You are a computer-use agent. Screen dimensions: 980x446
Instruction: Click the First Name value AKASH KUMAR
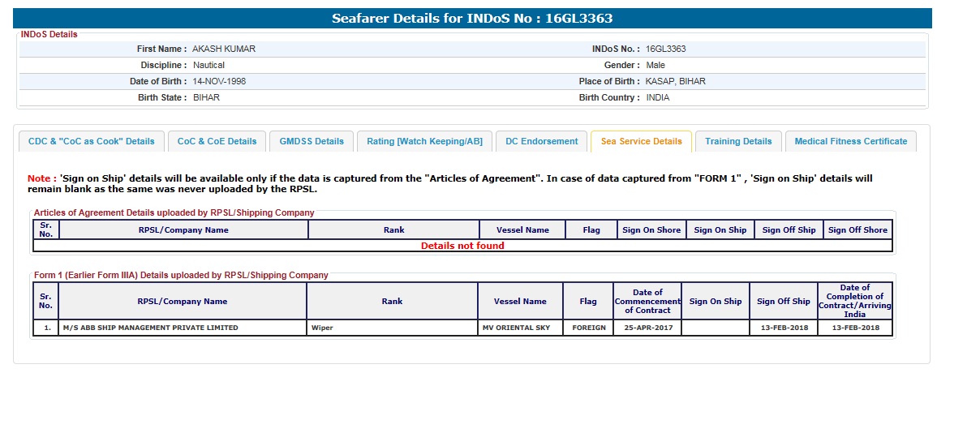pos(224,49)
